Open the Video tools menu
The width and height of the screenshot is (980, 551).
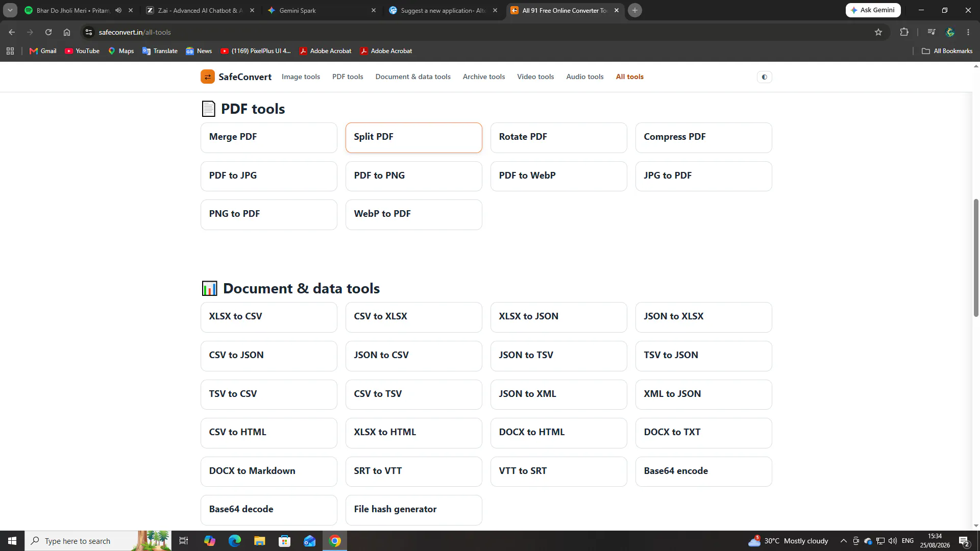click(535, 77)
